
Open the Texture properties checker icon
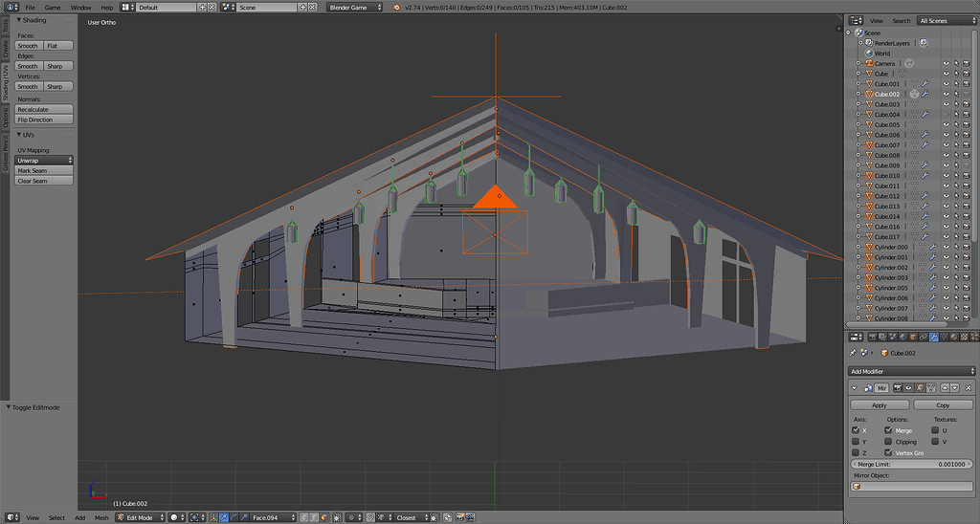(x=964, y=338)
